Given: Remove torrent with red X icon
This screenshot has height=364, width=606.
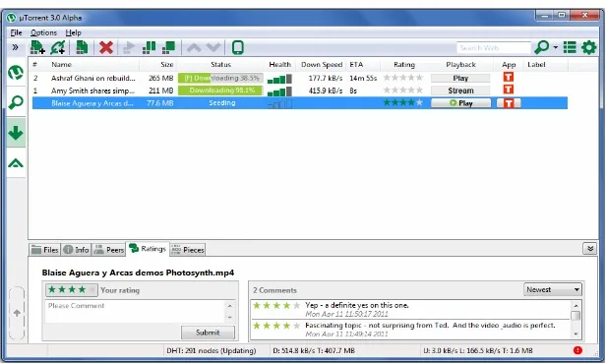Looking at the screenshot, I should 106,47.
